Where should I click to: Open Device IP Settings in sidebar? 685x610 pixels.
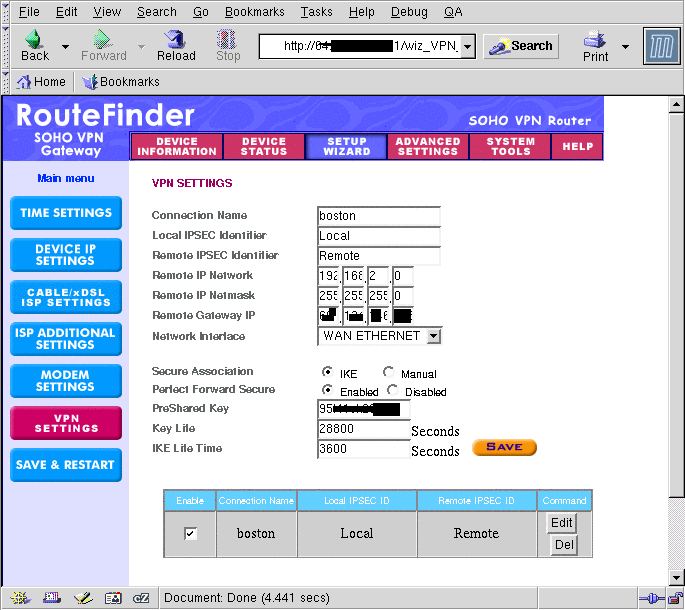(x=66, y=255)
